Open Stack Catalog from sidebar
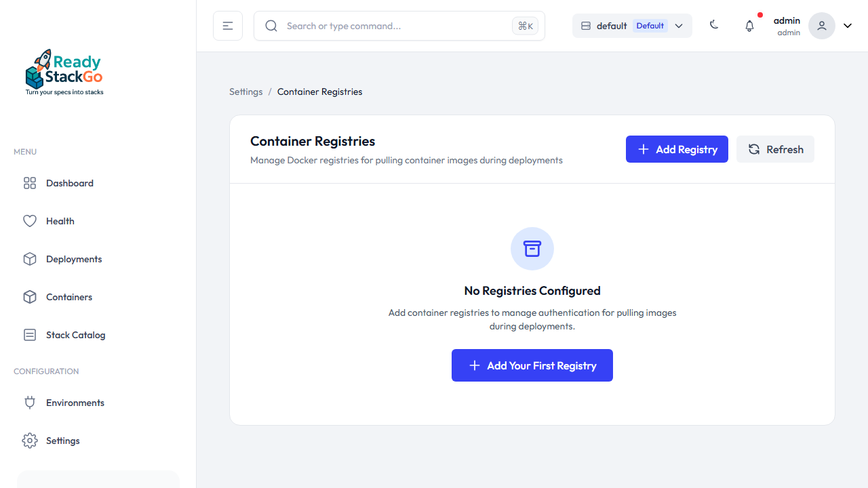This screenshot has width=868, height=488. [75, 335]
